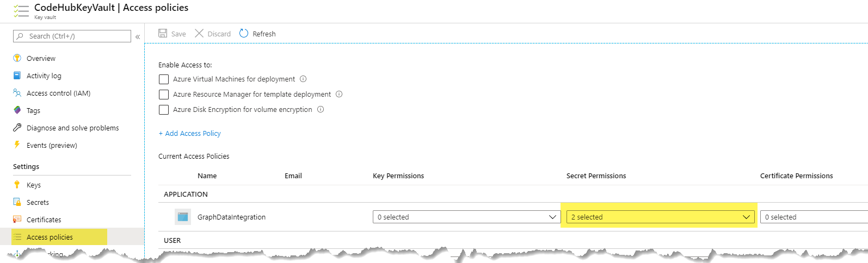Click the Discard X icon
The height and width of the screenshot is (263, 868).
pos(199,33)
